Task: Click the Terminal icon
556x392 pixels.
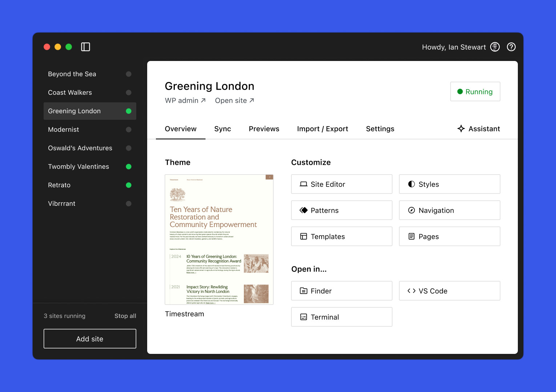Action: [303, 317]
